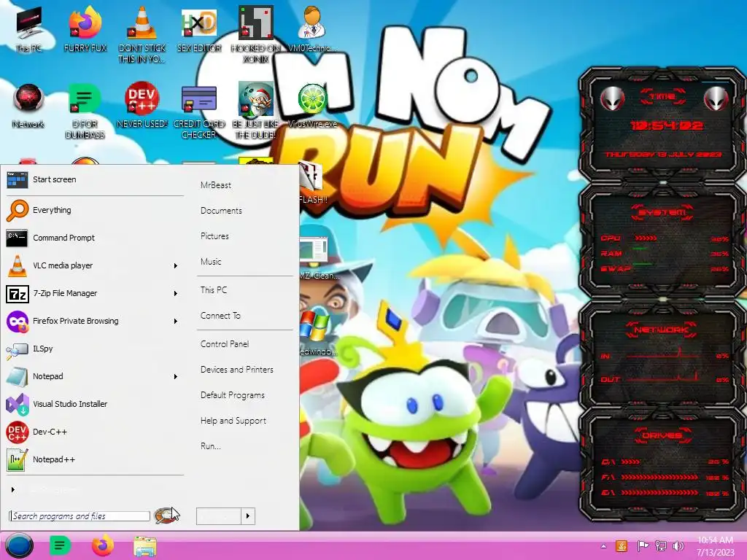Viewport: 747px width, 560px height.
Task: Open This PC from the start menu list
Action: pos(214,290)
